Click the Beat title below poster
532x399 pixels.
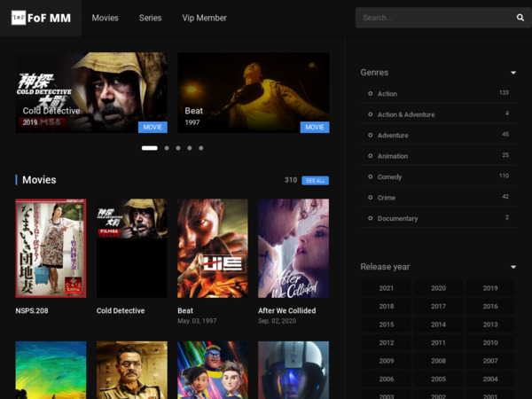[185, 311]
